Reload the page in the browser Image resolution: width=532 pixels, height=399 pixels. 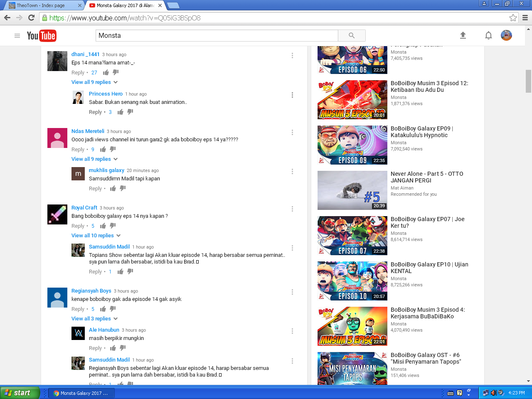31,17
